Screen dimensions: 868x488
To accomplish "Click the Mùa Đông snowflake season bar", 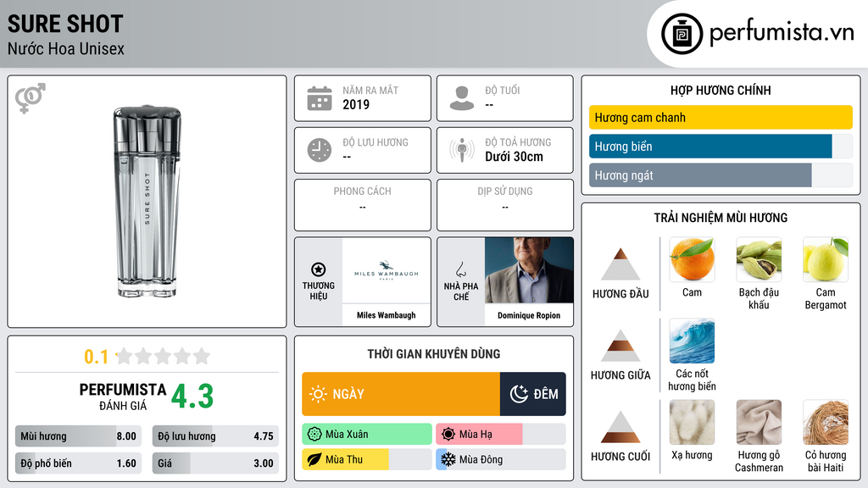I will tap(501, 459).
